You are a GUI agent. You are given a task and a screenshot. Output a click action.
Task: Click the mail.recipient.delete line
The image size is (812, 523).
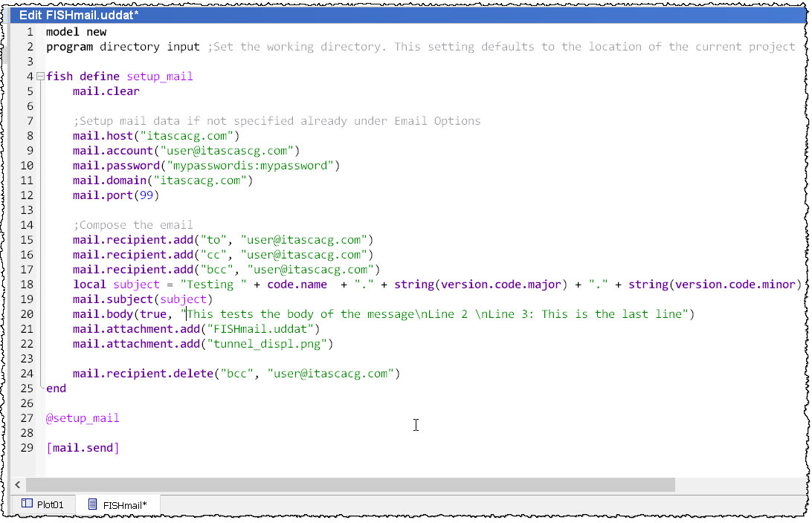tap(236, 374)
